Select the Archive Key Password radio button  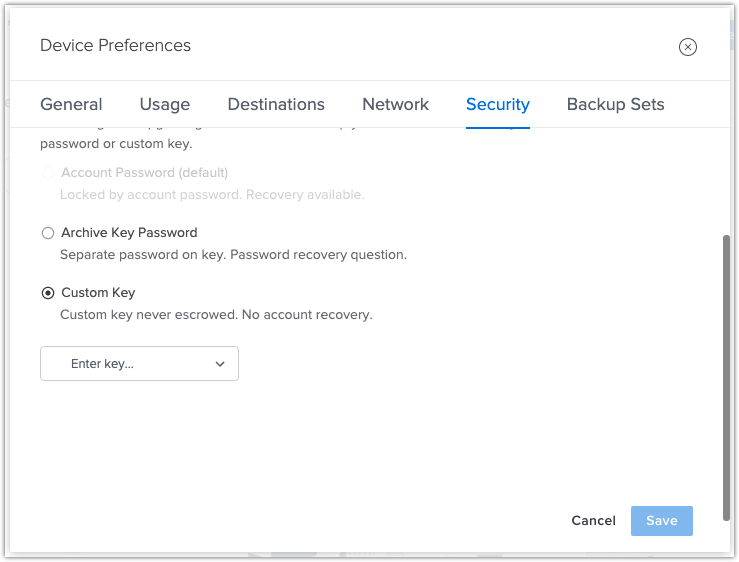(x=48, y=233)
